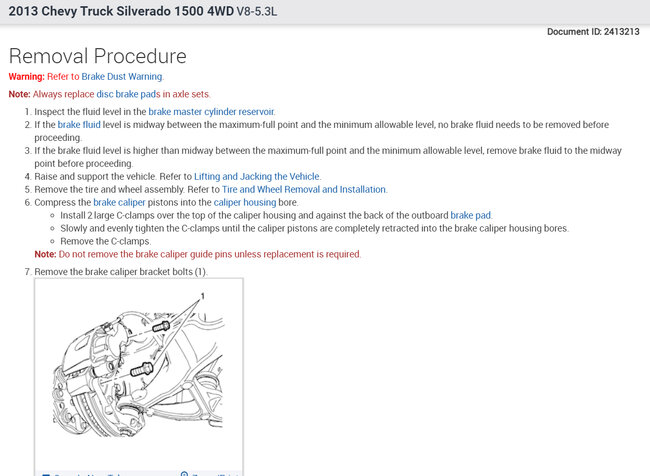Click 'Remove the tire and wheel assembly' text
Viewport: 650px width, 476px height.
coord(109,189)
